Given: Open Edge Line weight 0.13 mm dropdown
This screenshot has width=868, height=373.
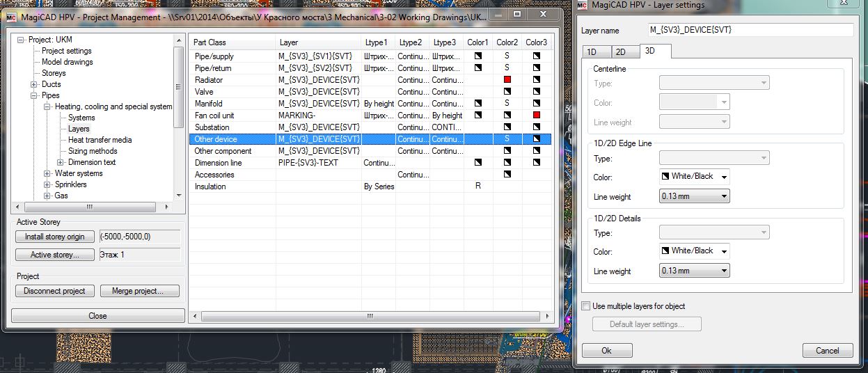Looking at the screenshot, I should click(694, 197).
